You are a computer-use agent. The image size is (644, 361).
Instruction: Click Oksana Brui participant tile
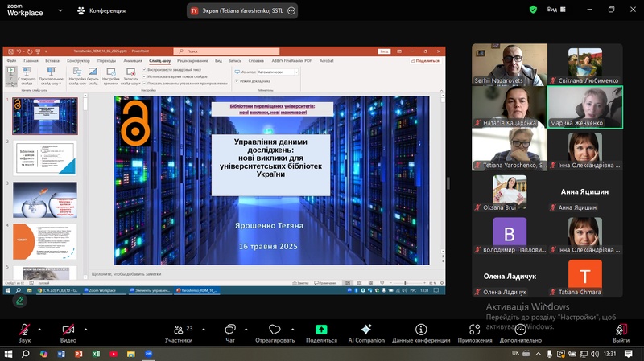pyautogui.click(x=510, y=191)
